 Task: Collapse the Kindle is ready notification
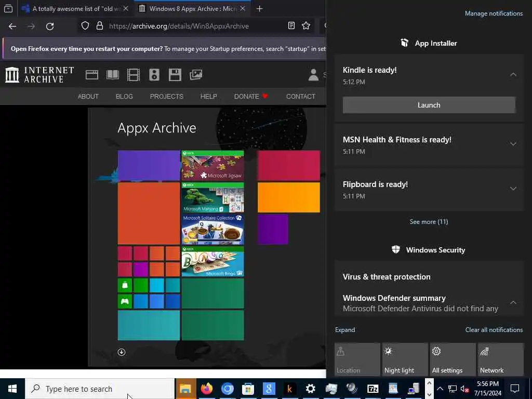513,74
